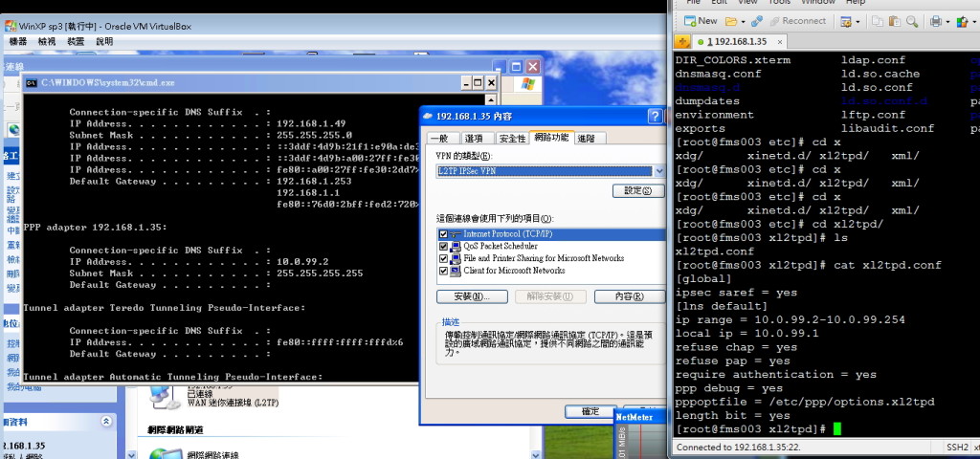Viewport: 980px width, 459px height.
Task: Open the 檢視 menu in VirtualBox
Action: [47, 42]
